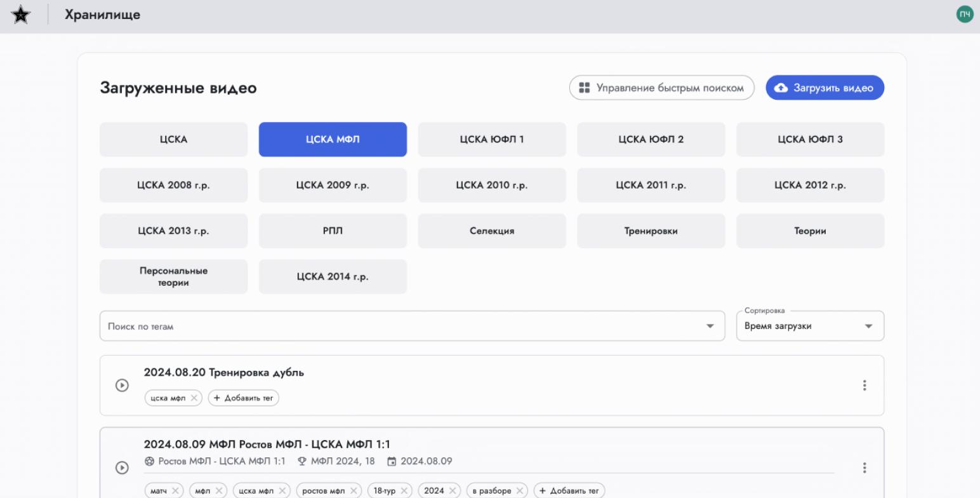Click the Загруженные видео heading
980x498 pixels.
178,88
